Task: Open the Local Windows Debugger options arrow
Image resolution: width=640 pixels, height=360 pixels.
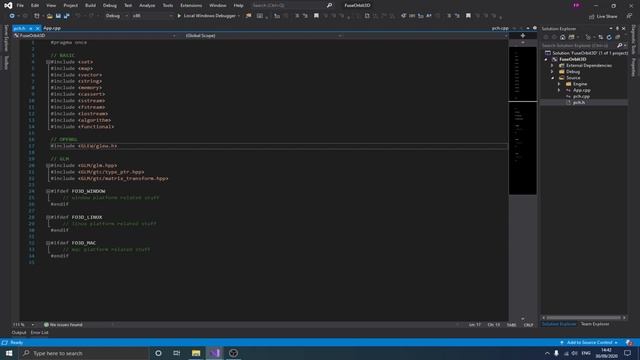Action: point(239,16)
